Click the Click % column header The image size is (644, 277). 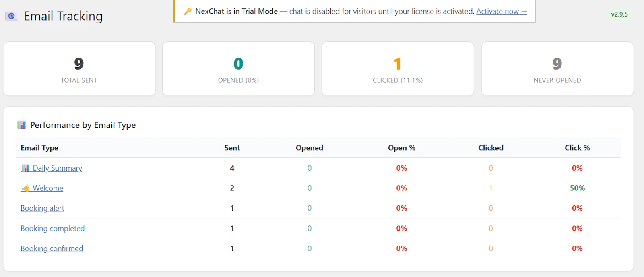point(577,148)
